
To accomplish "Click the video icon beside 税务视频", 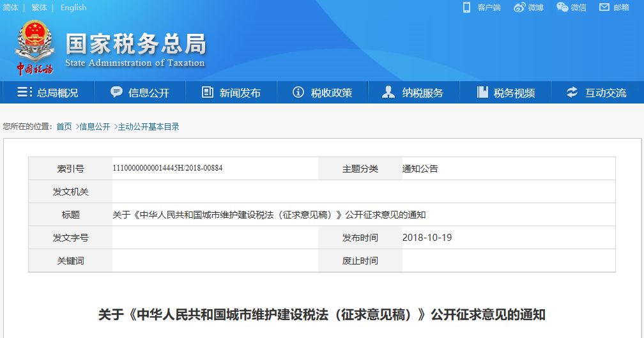I will pyautogui.click(x=482, y=92).
